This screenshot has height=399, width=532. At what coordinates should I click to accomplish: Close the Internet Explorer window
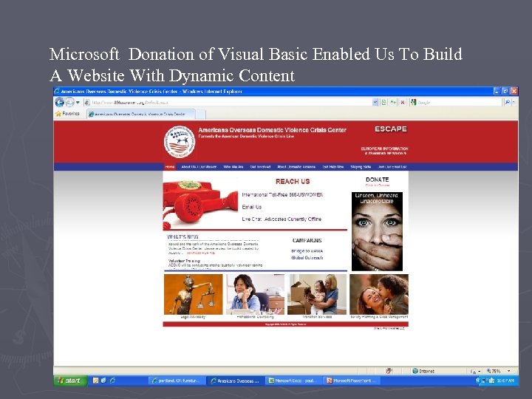pyautogui.click(x=514, y=92)
